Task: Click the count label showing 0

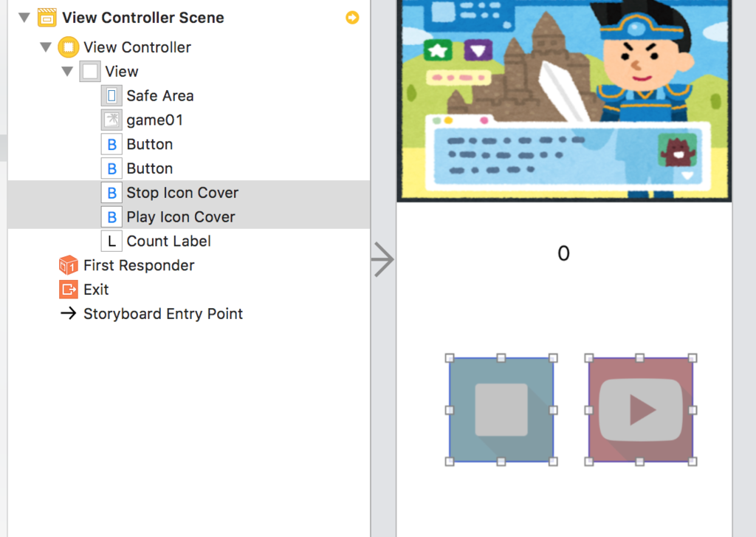Action: 563,253
